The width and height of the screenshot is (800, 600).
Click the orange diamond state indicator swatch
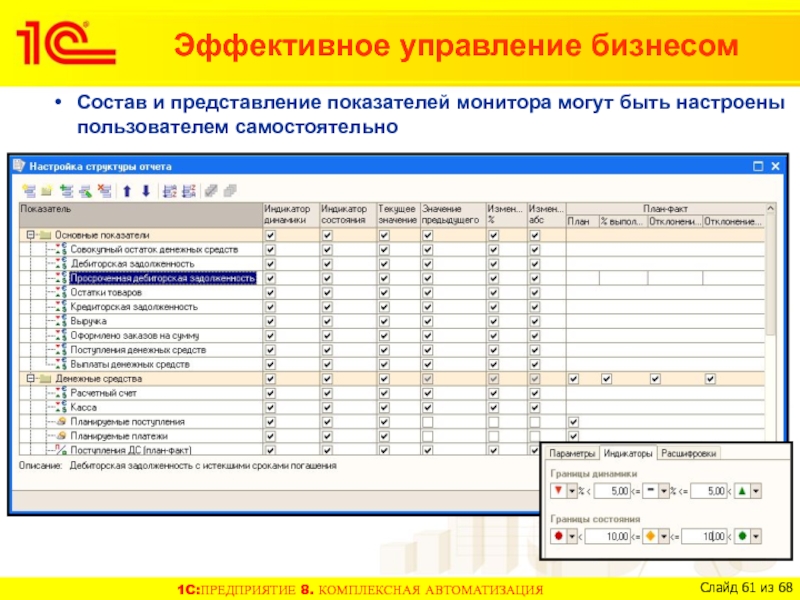(x=651, y=537)
